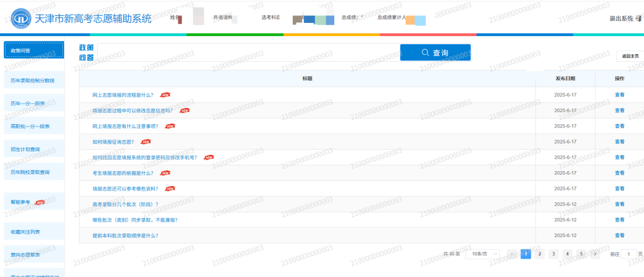Open the 10条/页 page size dropdown
The image size is (644, 277).
(x=483, y=254)
